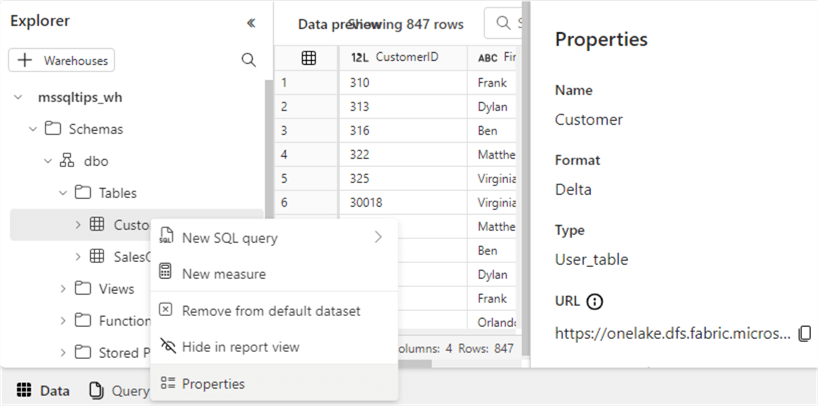Copy the OneLake URL to clipboard
The height and width of the screenshot is (406, 818).
click(805, 333)
